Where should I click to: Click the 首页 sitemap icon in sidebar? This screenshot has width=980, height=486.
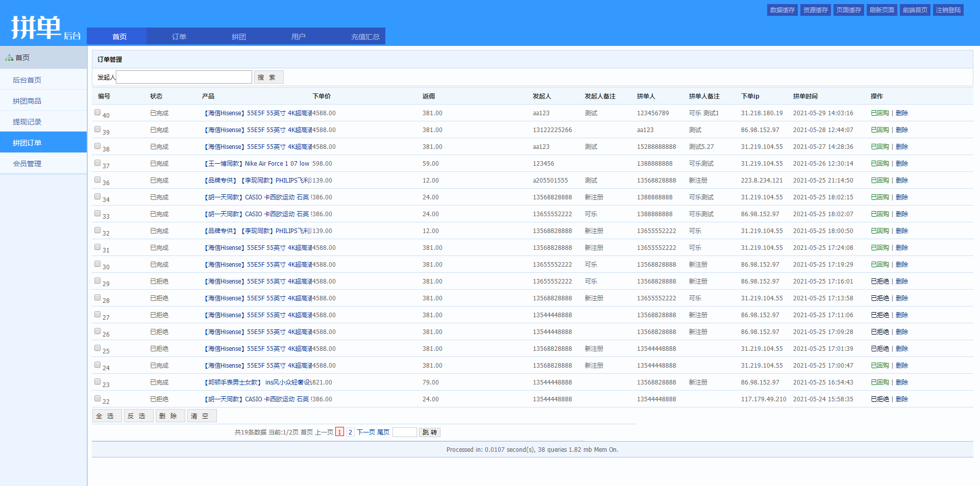tap(9, 58)
